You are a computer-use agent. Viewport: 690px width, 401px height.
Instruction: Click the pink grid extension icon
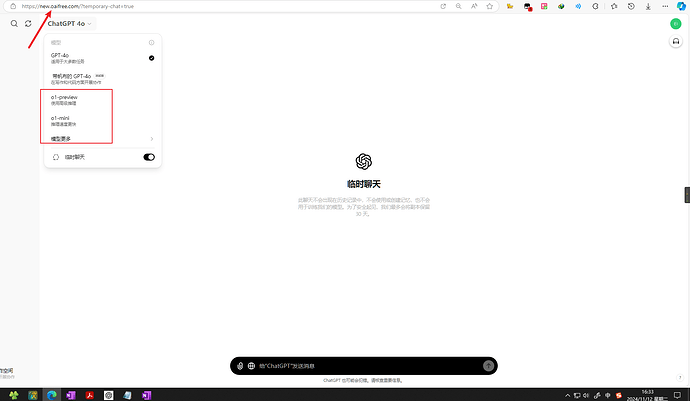tap(544, 6)
